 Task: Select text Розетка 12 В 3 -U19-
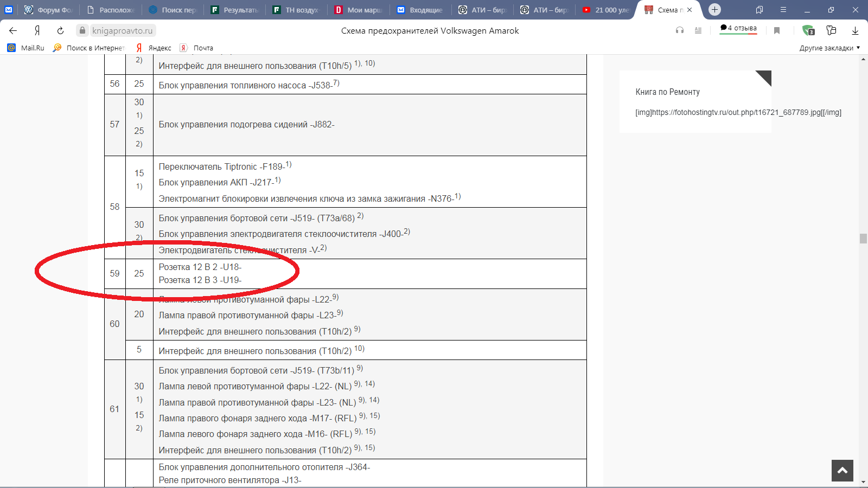point(200,280)
